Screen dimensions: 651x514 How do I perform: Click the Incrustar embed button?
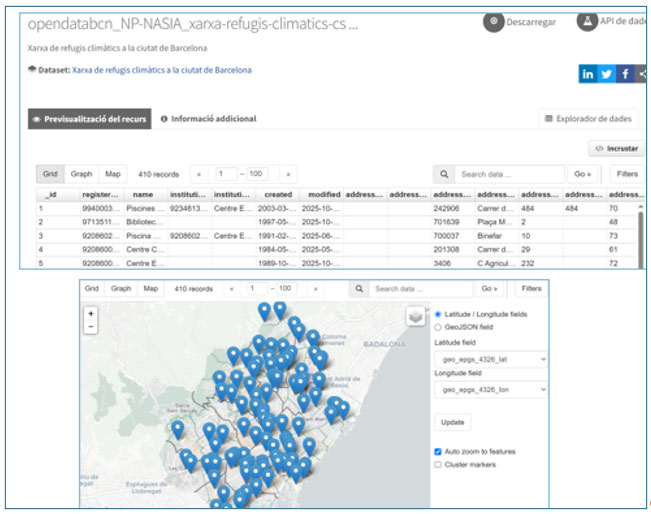point(615,148)
